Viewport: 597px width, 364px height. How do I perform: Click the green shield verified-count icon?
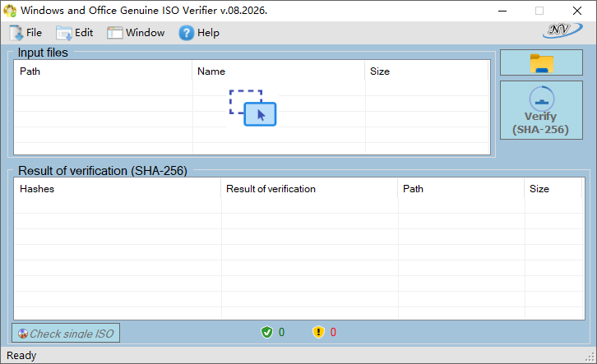pos(267,332)
